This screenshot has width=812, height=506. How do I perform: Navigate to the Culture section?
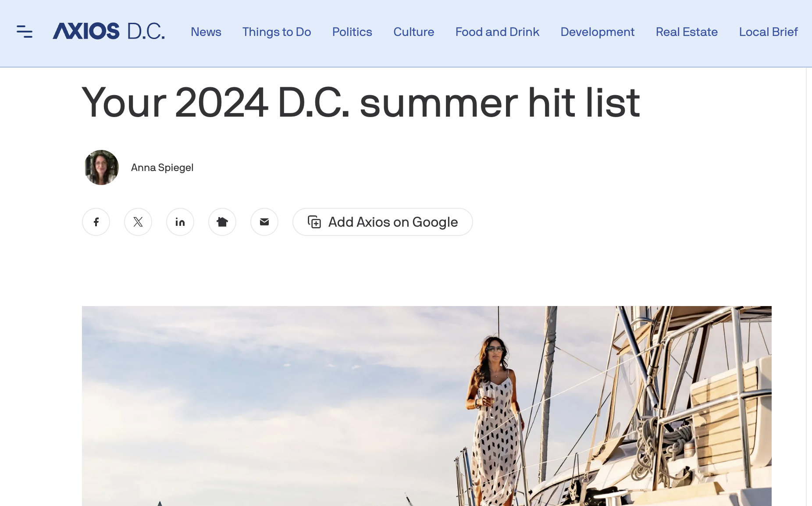pos(413,32)
